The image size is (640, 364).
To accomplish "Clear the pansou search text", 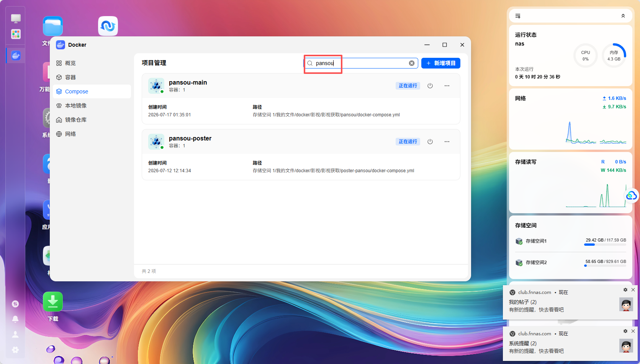I will 412,63.
